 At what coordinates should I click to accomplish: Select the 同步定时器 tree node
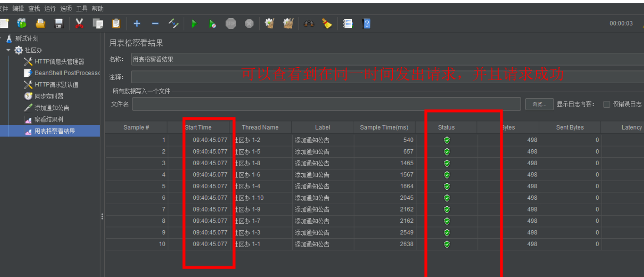[x=49, y=96]
